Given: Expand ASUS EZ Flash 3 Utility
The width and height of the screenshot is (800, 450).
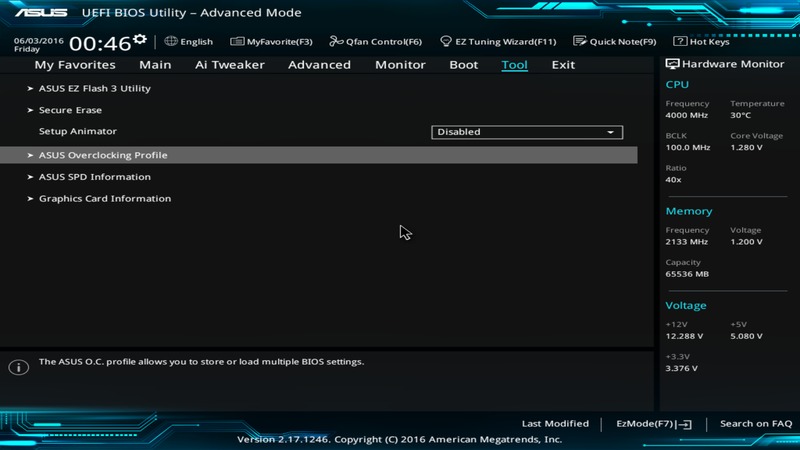Looking at the screenshot, I should pyautogui.click(x=94, y=88).
